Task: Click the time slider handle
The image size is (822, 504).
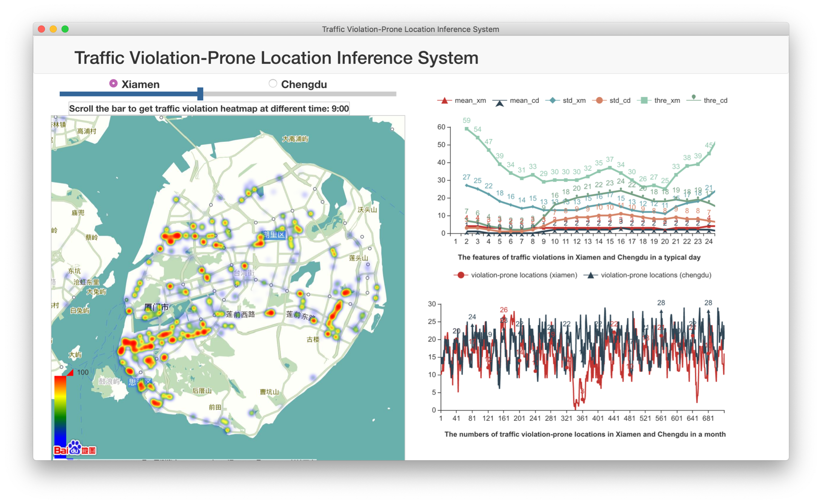Action: pos(200,94)
